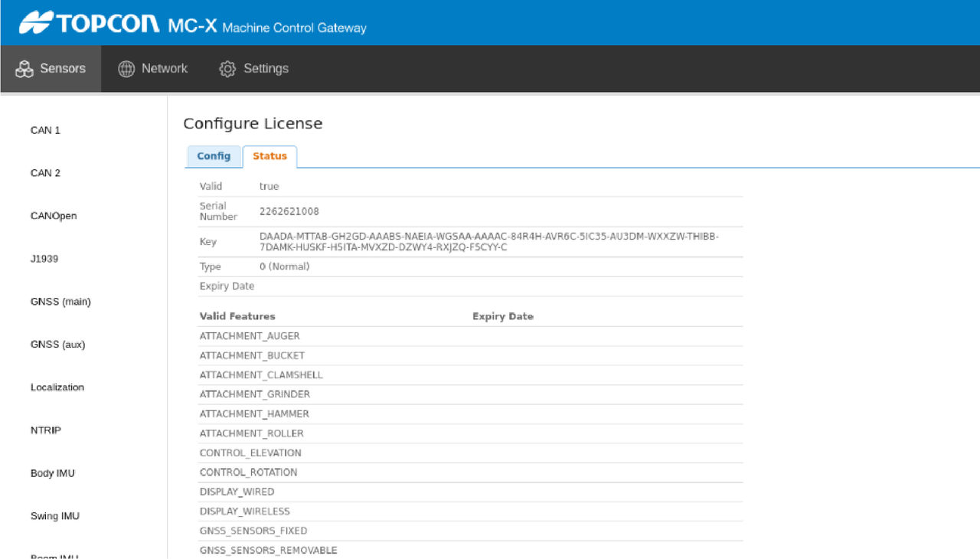980x559 pixels.
Task: Select the Status tab
Action: click(269, 156)
